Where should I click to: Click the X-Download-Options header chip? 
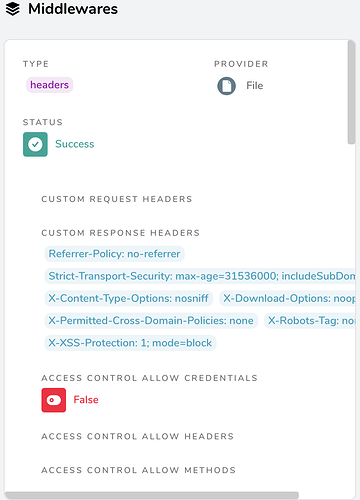coord(288,298)
